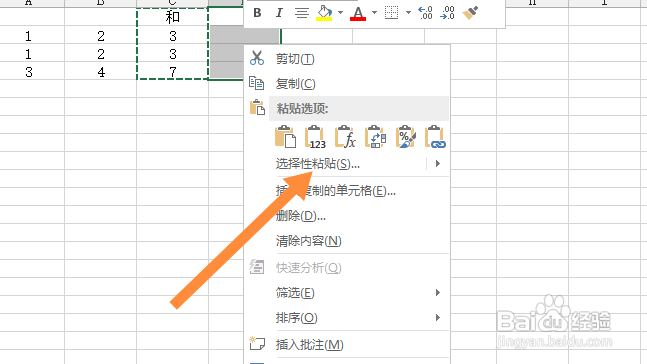Choose 复制(C) from context menu
This screenshot has height=364, width=647.
click(295, 84)
